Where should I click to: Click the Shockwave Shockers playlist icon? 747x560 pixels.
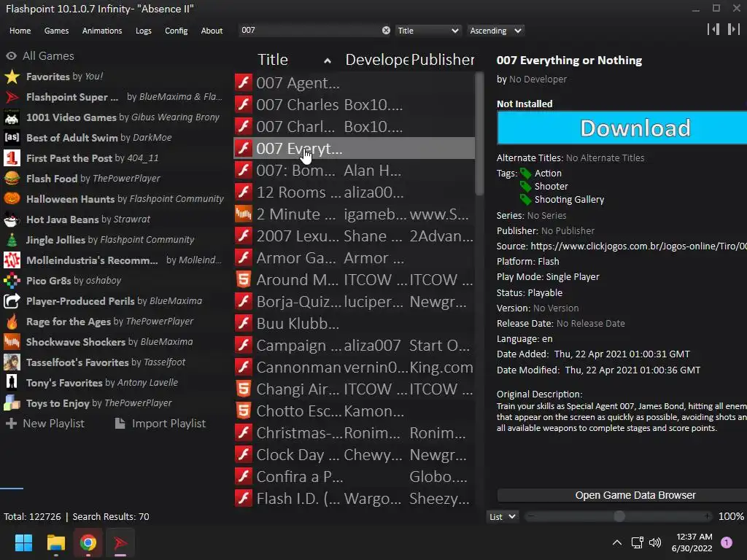pyautogui.click(x=12, y=342)
